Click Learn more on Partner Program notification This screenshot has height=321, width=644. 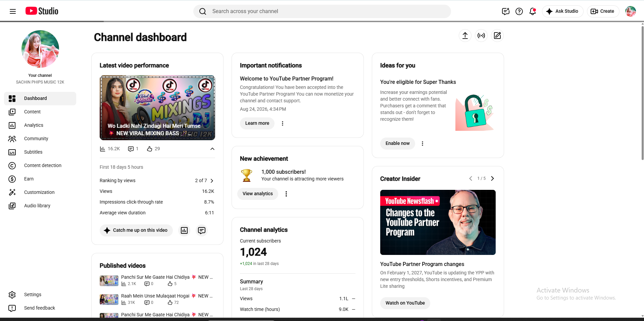click(x=257, y=123)
